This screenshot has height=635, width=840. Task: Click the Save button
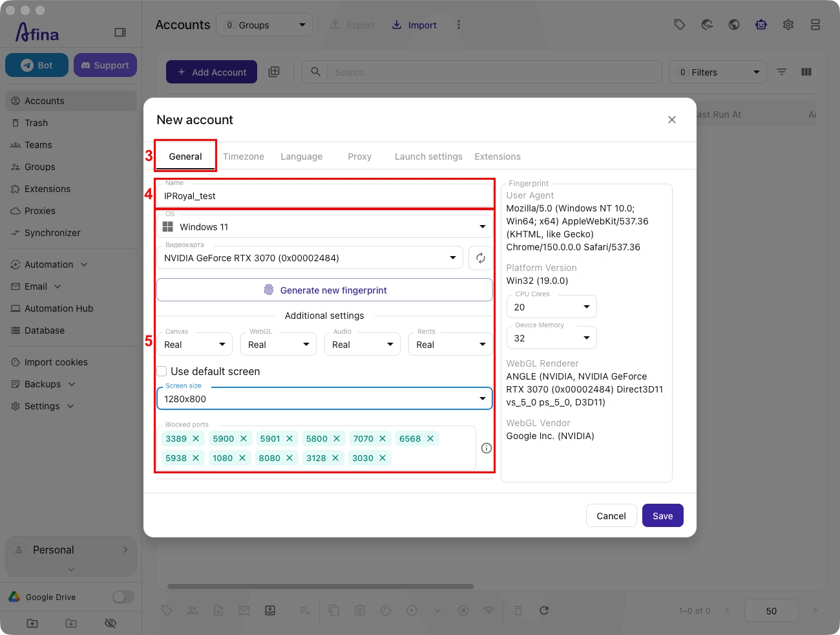(x=663, y=515)
